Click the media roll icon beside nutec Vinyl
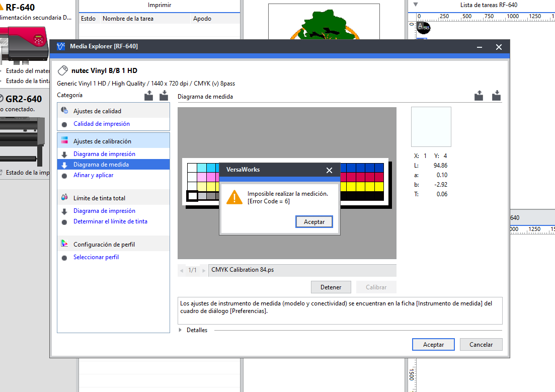The image size is (555, 392). coord(63,70)
